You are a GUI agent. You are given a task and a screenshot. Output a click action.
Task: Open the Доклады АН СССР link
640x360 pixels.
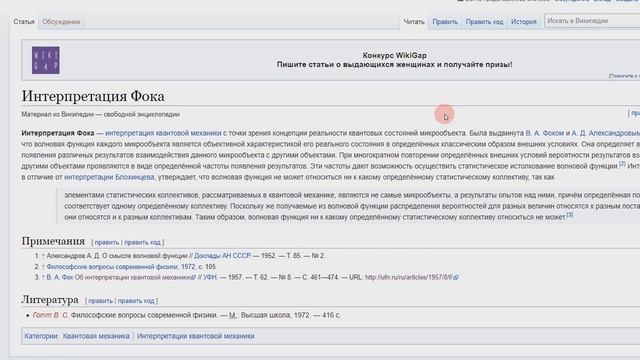(x=222, y=256)
